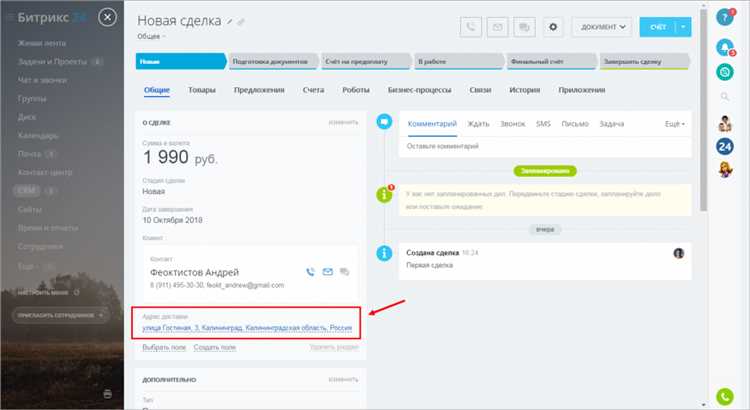Open the author avatar on Создана сделка entry
Screen dimensions: 750x410
tap(679, 253)
